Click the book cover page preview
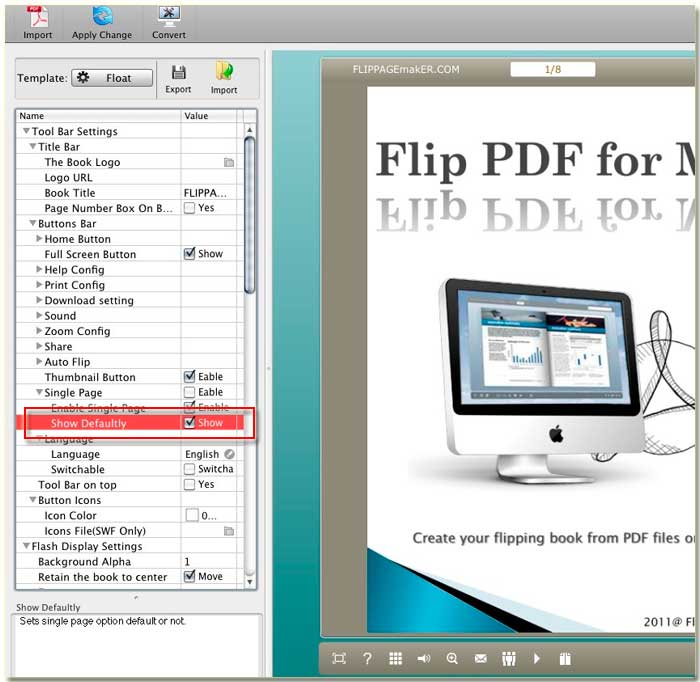The image size is (700, 682). click(x=531, y=359)
